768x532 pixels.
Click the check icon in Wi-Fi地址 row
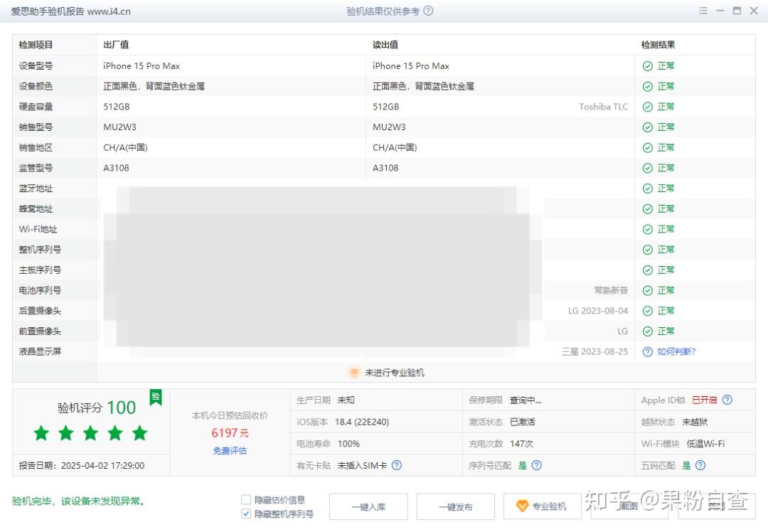tap(648, 229)
